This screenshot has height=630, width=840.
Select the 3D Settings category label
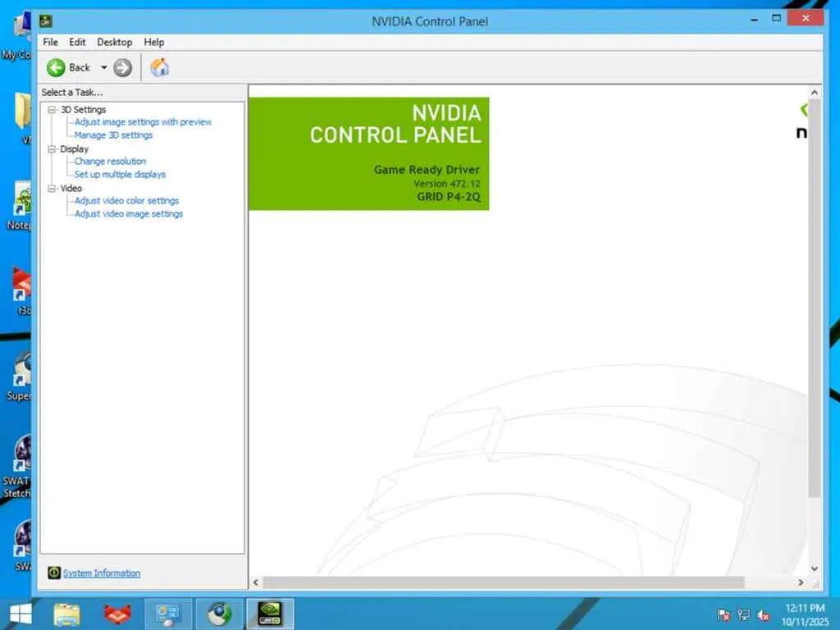(83, 110)
